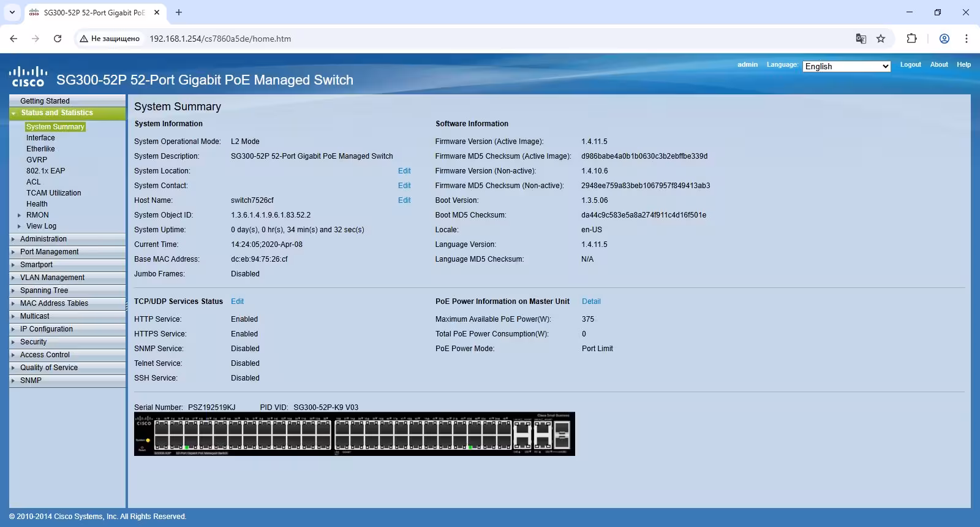Click the not-secure warning icon
The width and height of the screenshot is (980, 527).
click(x=84, y=39)
